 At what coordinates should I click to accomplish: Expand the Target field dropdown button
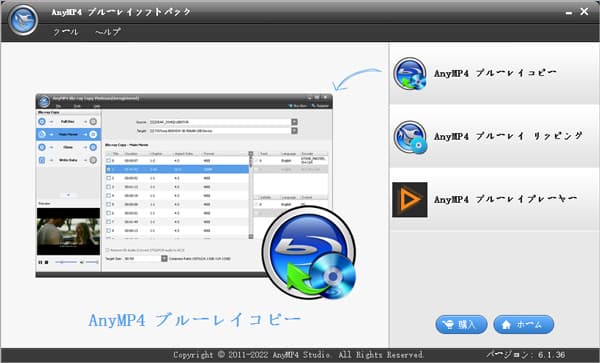(294, 131)
